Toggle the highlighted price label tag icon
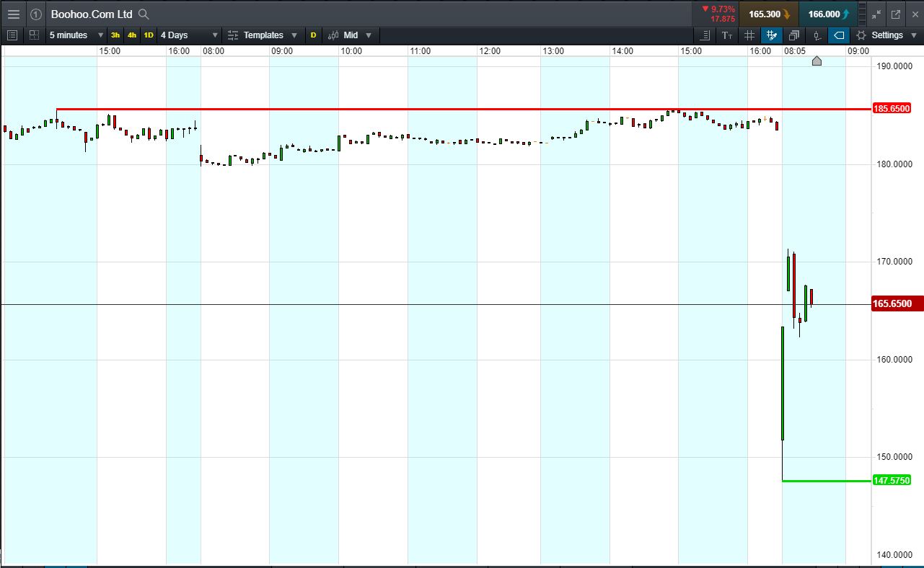Screen dimensions: 924x568 pos(839,35)
